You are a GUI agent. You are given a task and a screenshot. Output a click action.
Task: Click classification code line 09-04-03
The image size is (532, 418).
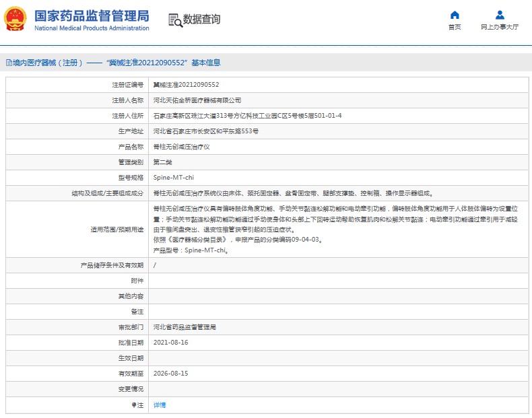238,240
